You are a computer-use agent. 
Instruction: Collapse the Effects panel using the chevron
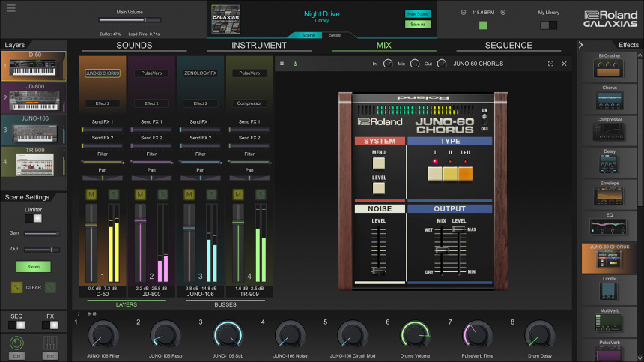(580, 45)
